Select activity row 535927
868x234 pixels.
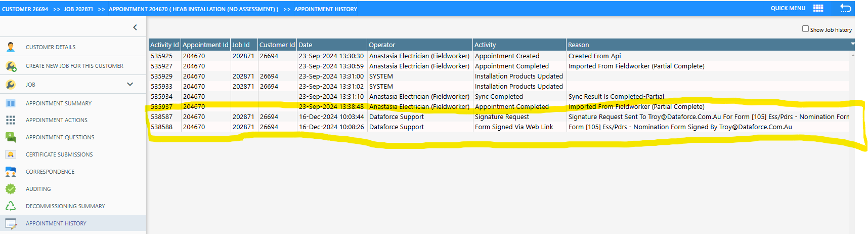point(499,66)
